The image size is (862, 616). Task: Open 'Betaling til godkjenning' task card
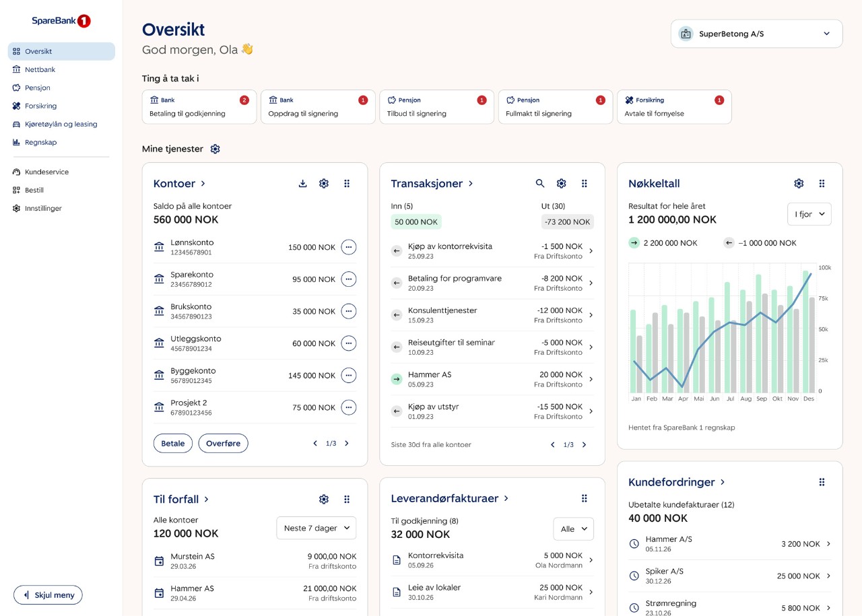pos(199,107)
